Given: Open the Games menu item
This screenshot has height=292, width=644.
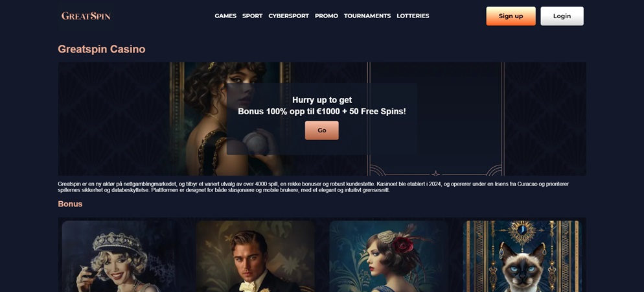Looking at the screenshot, I should (x=225, y=16).
